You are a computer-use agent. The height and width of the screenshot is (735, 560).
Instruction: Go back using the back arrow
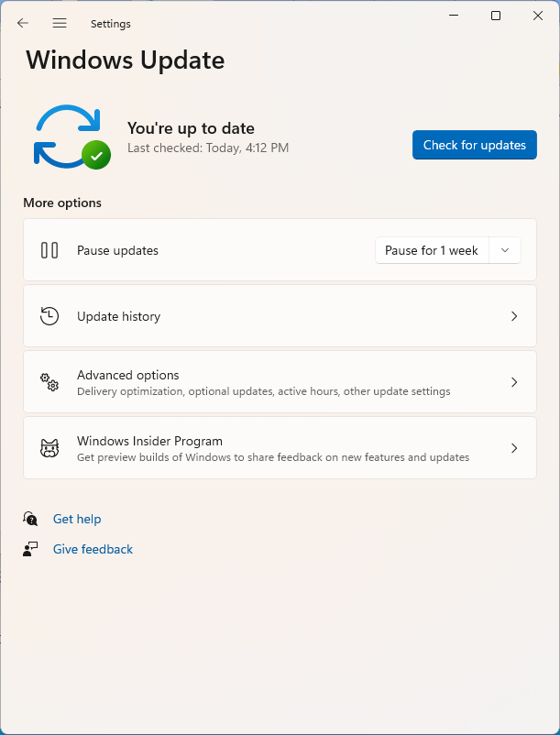point(23,23)
